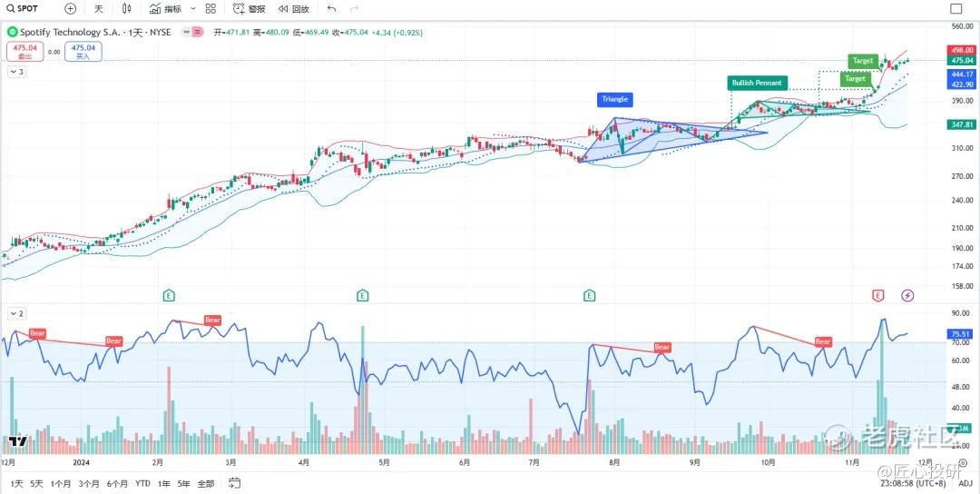Set range to 5年
This screenshot has width=980, height=494.
[x=183, y=483]
